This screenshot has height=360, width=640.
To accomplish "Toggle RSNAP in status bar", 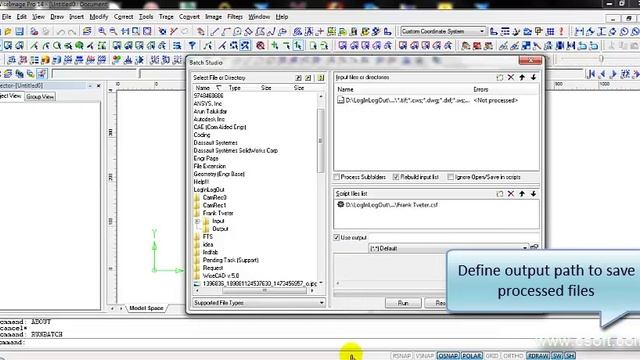I will (401, 356).
